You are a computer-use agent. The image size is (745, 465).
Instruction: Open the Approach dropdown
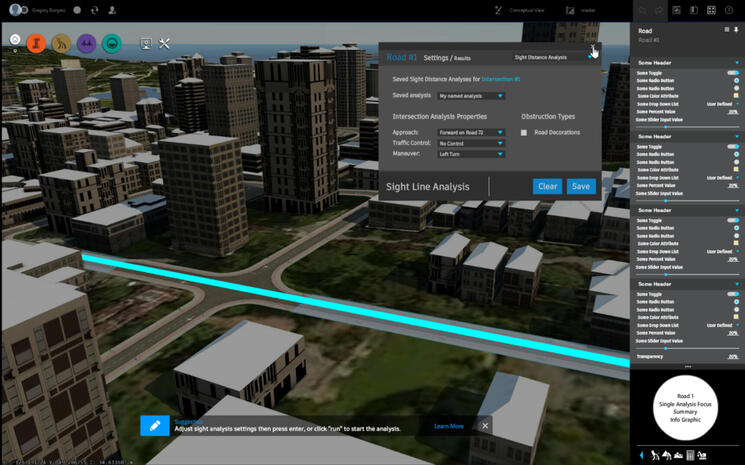(470, 132)
